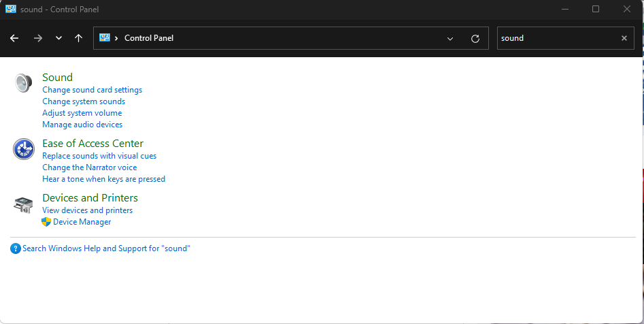Launch Device Manager link
The height and width of the screenshot is (324, 644).
tap(82, 222)
